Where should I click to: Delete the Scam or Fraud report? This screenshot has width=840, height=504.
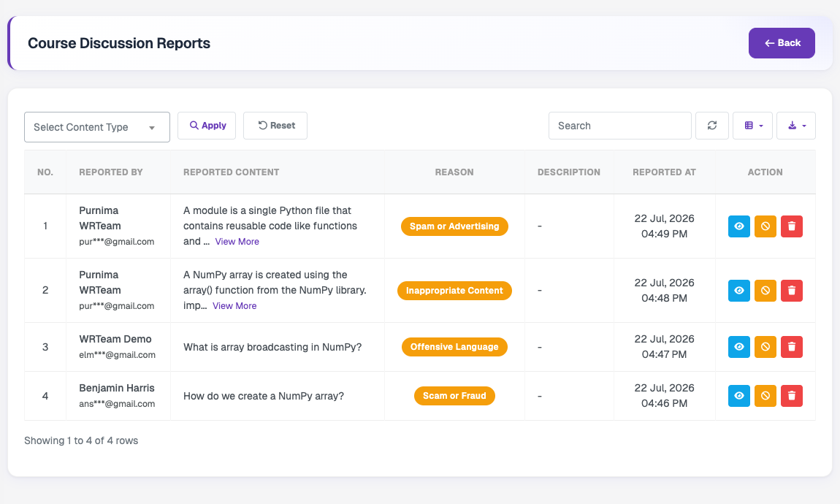pyautogui.click(x=791, y=396)
